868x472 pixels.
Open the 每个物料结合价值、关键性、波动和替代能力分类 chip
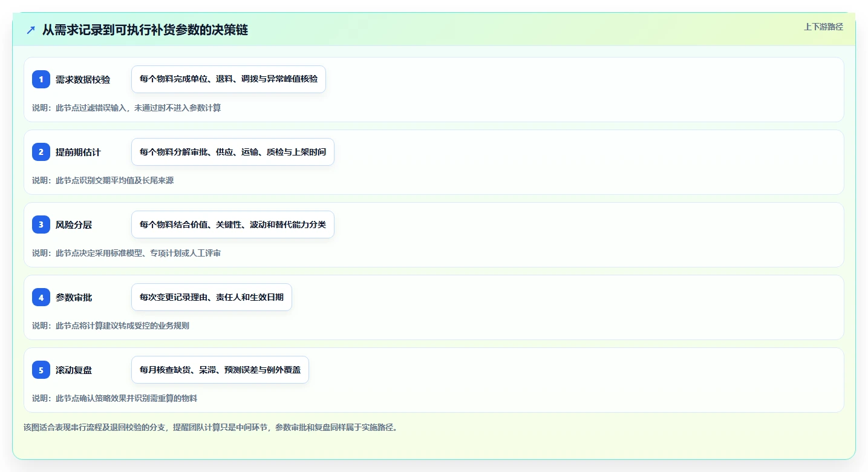tap(233, 225)
